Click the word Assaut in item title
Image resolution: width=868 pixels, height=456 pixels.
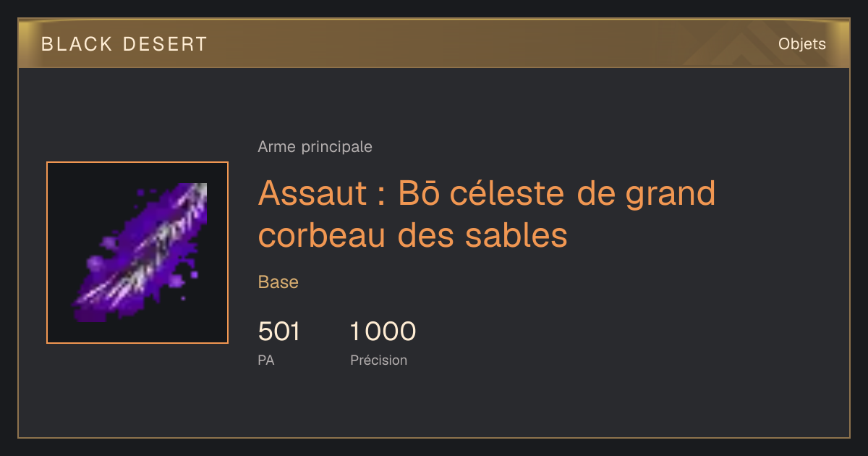[312, 193]
